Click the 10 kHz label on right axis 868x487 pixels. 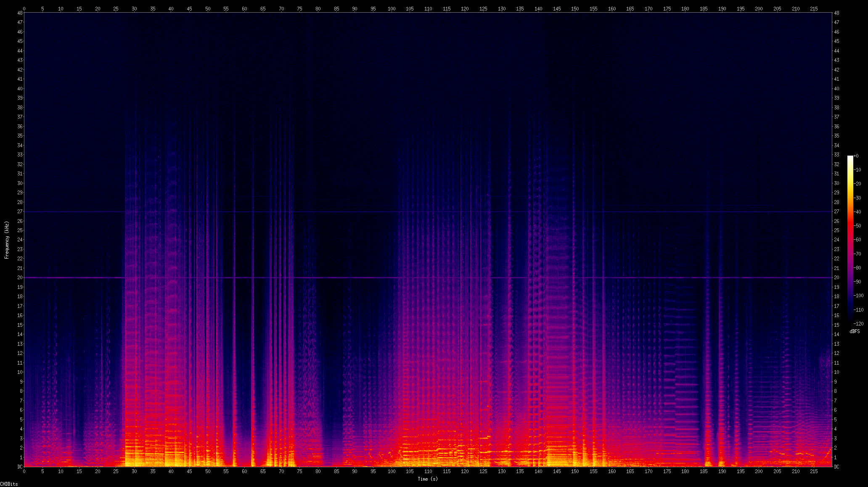point(836,372)
